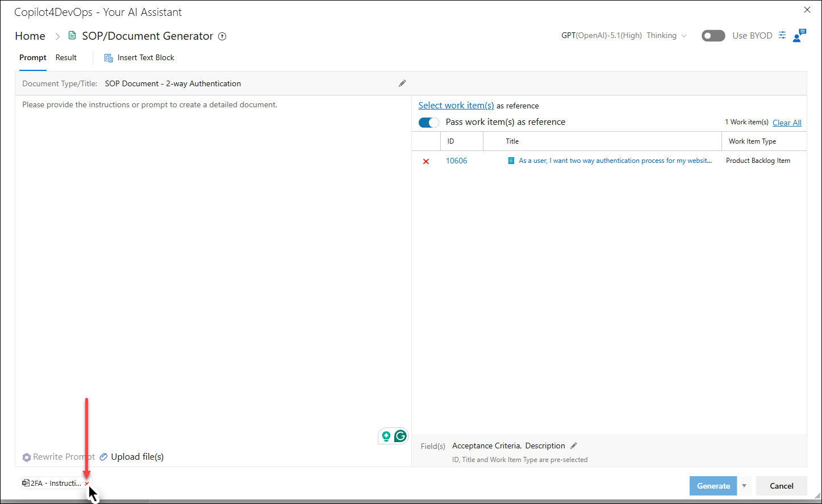Open the user feedback chat icon
This screenshot has width=822, height=504.
point(799,35)
